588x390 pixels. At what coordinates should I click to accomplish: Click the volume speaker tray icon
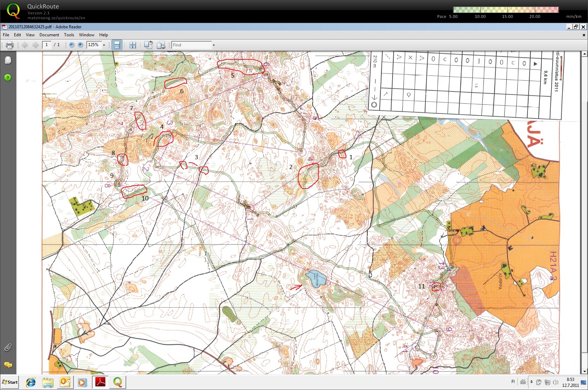coord(555,382)
